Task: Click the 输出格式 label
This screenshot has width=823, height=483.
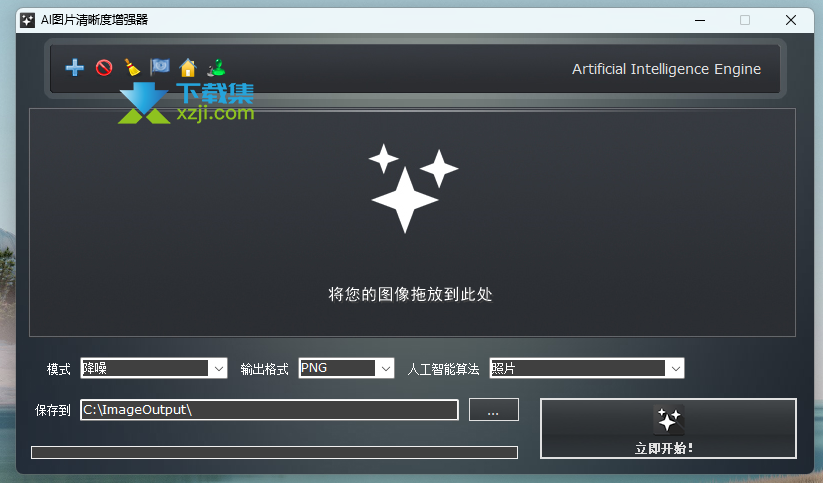Action: 264,369
